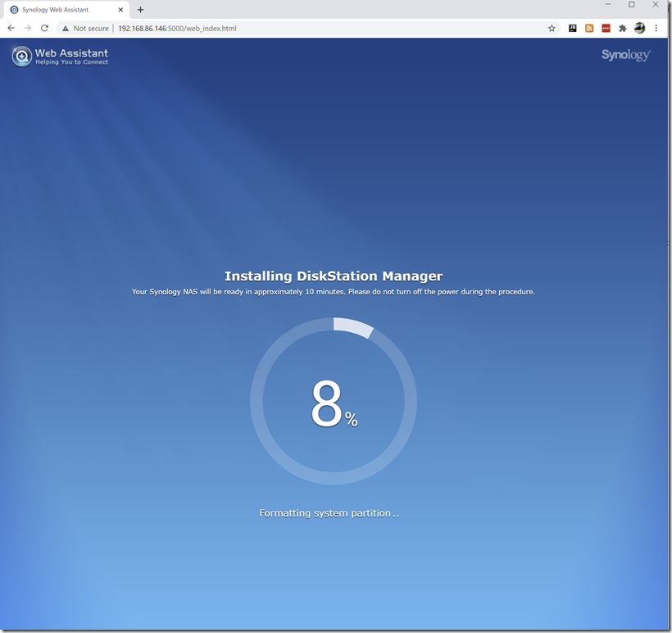
Task: Open the red password manager extension
Action: pyautogui.click(x=606, y=29)
